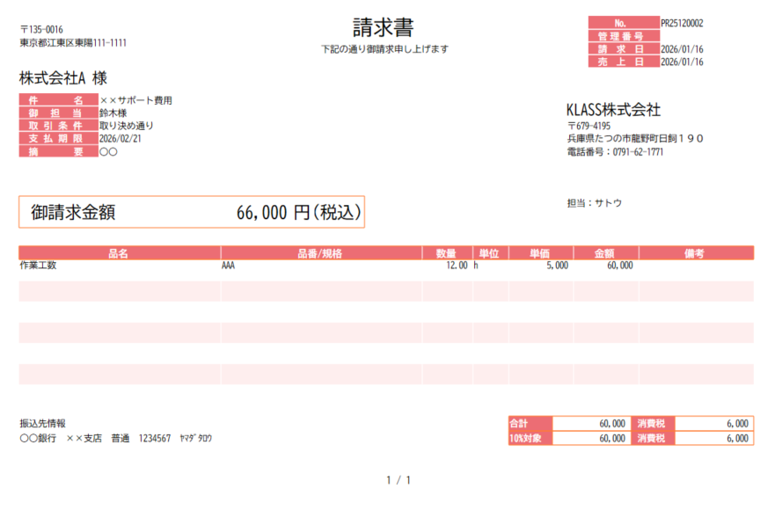Select the KLASS株式会社 company name

pyautogui.click(x=613, y=110)
